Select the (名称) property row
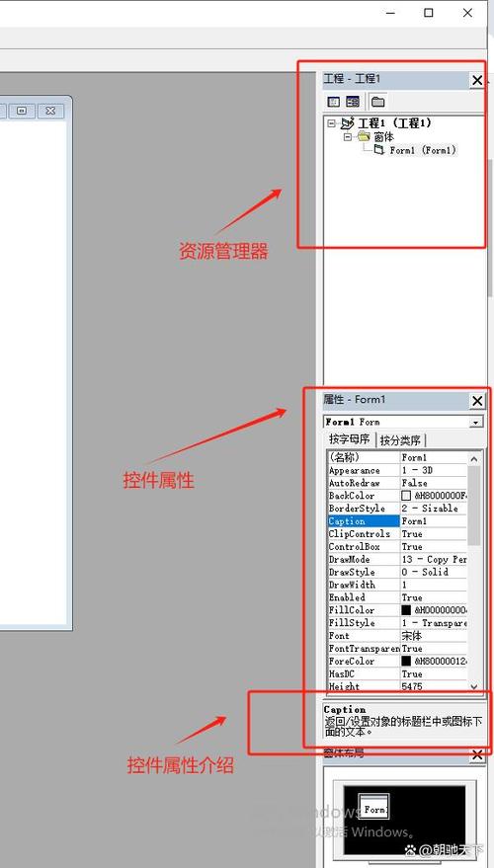This screenshot has width=494, height=868. pos(397,457)
